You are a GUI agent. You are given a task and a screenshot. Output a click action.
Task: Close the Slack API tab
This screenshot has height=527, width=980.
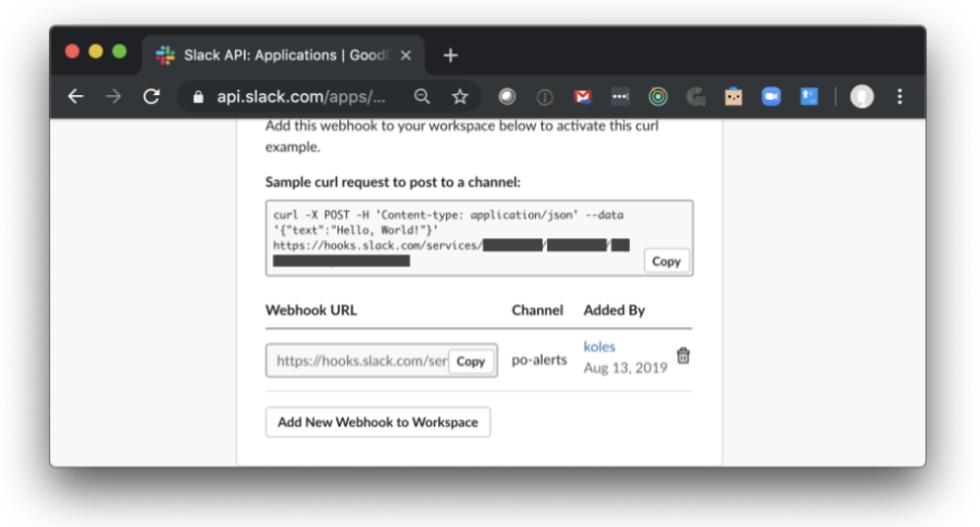pos(406,56)
